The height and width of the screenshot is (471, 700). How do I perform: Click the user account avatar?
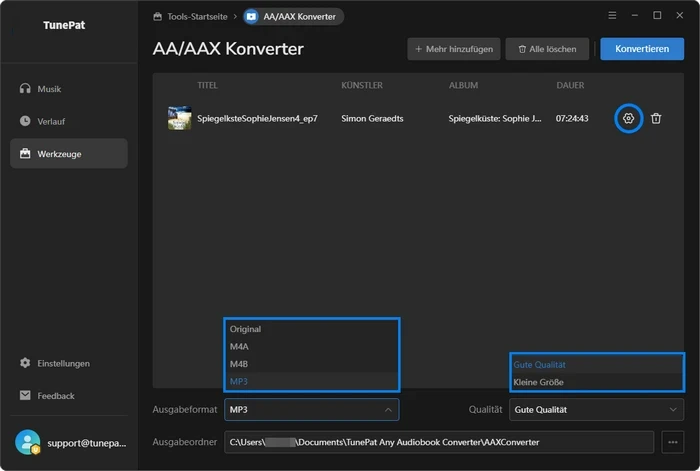28,442
